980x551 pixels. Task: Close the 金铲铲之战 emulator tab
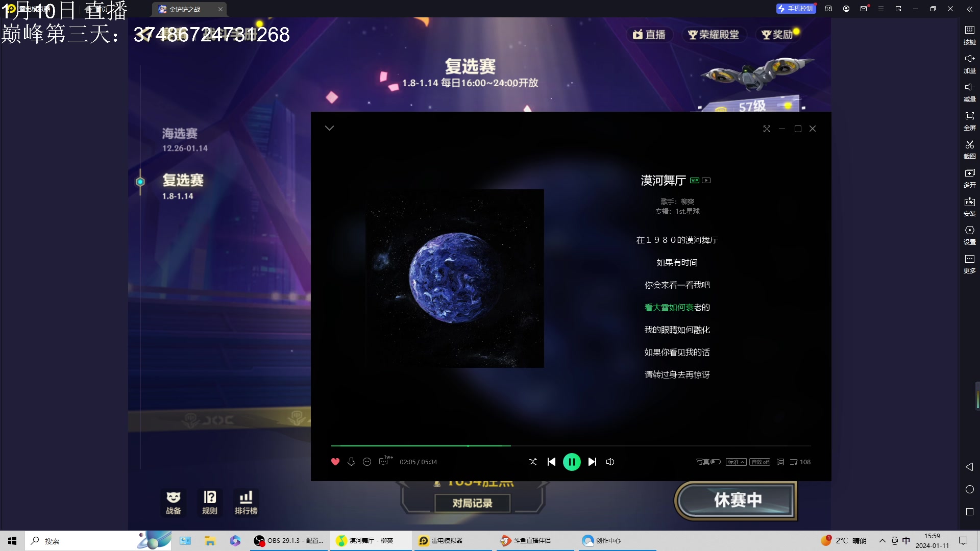pyautogui.click(x=220, y=9)
